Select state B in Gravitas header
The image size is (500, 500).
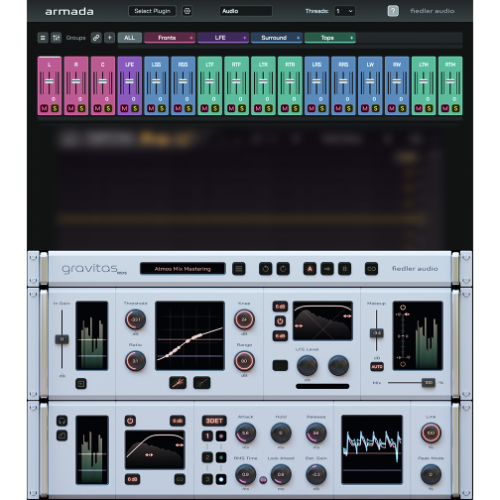coord(345,269)
